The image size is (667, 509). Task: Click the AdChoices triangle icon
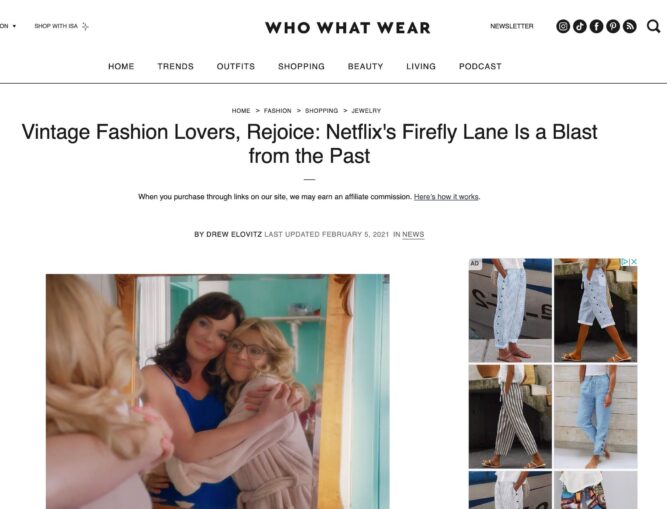coord(625,262)
